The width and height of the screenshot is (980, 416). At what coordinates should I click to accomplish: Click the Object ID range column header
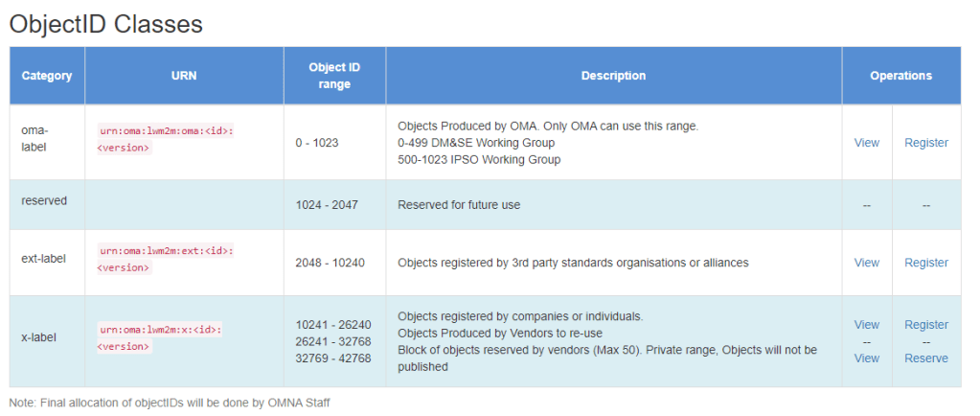point(334,76)
